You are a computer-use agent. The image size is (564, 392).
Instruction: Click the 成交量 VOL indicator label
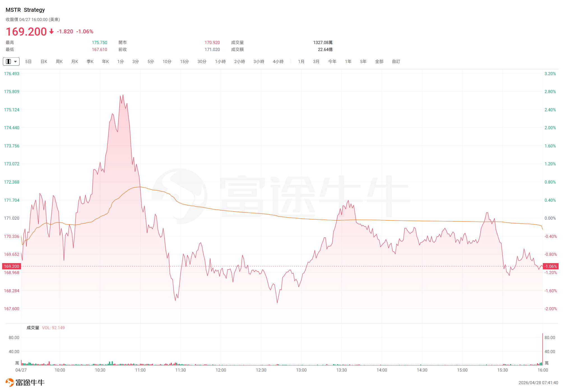click(x=45, y=328)
